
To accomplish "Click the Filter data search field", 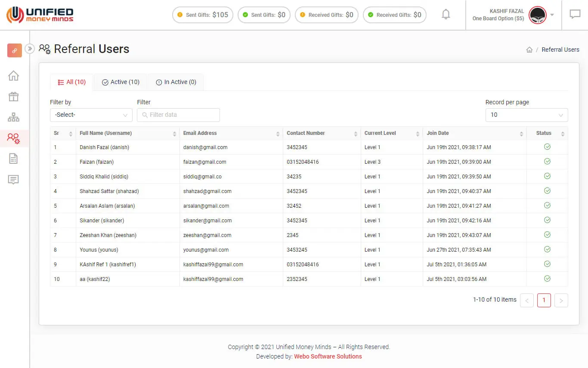I will click(x=178, y=115).
